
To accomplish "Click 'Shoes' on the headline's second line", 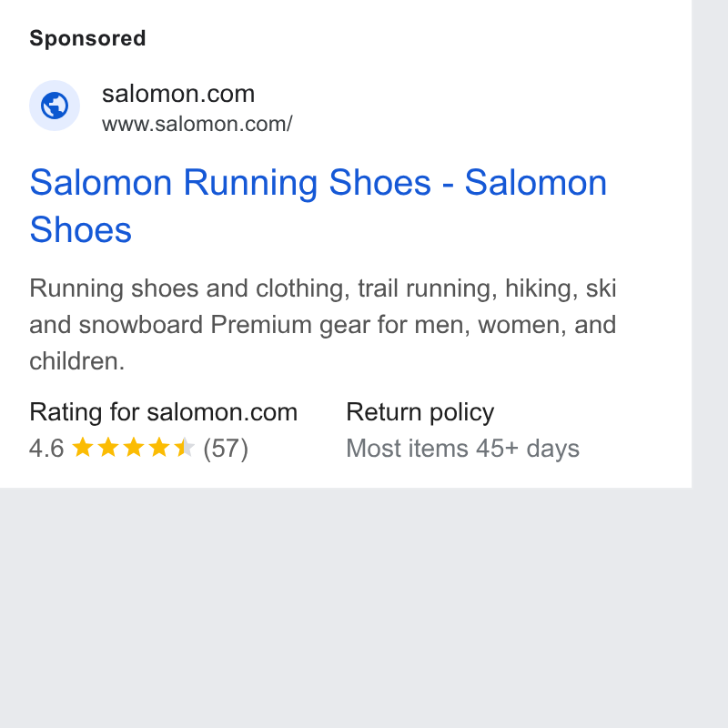I will (x=81, y=229).
